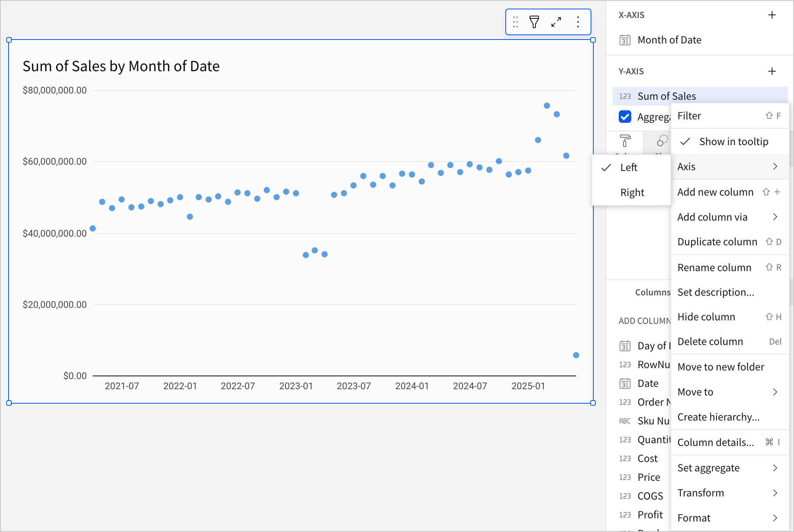
Task: Expand chart to full screen icon
Action: pos(556,22)
